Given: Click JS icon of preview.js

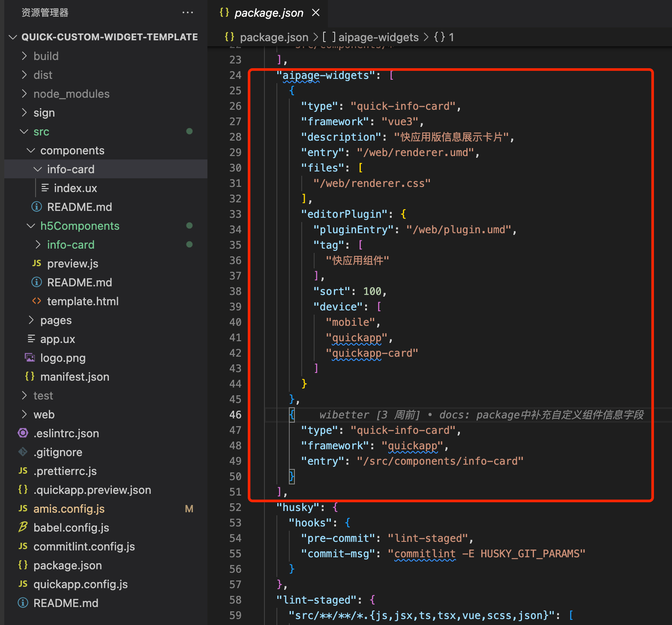Looking at the screenshot, I should point(37,264).
